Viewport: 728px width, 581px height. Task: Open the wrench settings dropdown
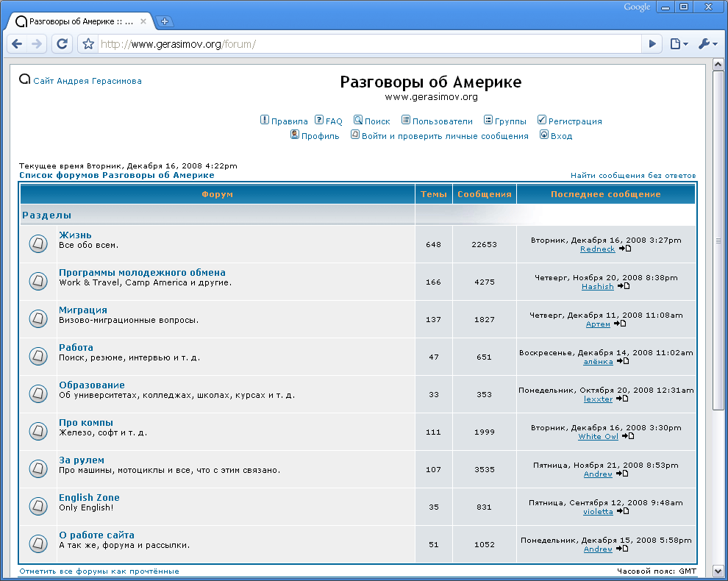coord(707,44)
